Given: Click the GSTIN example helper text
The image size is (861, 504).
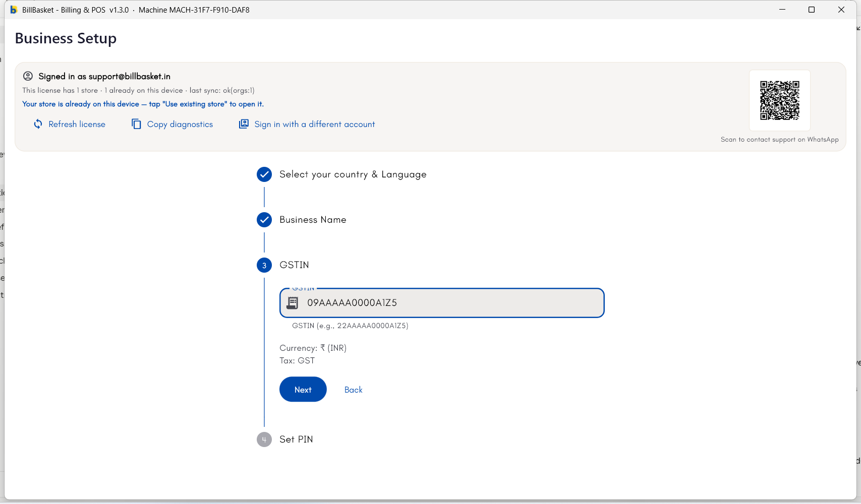Looking at the screenshot, I should pyautogui.click(x=350, y=326).
